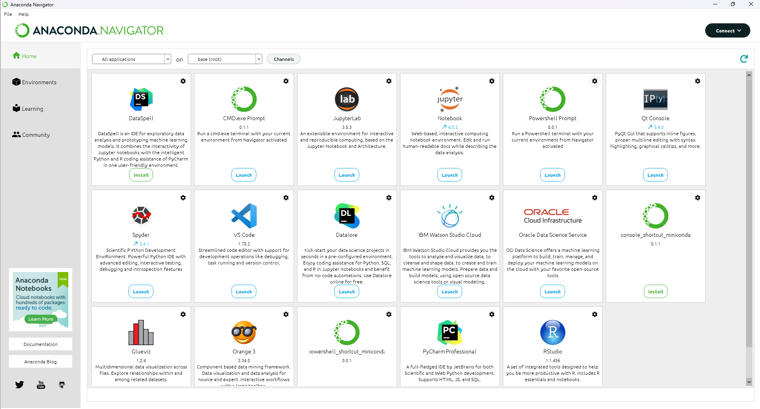Open settings gear on RStudio tile
This screenshot has height=409, width=760.
pyautogui.click(x=595, y=315)
